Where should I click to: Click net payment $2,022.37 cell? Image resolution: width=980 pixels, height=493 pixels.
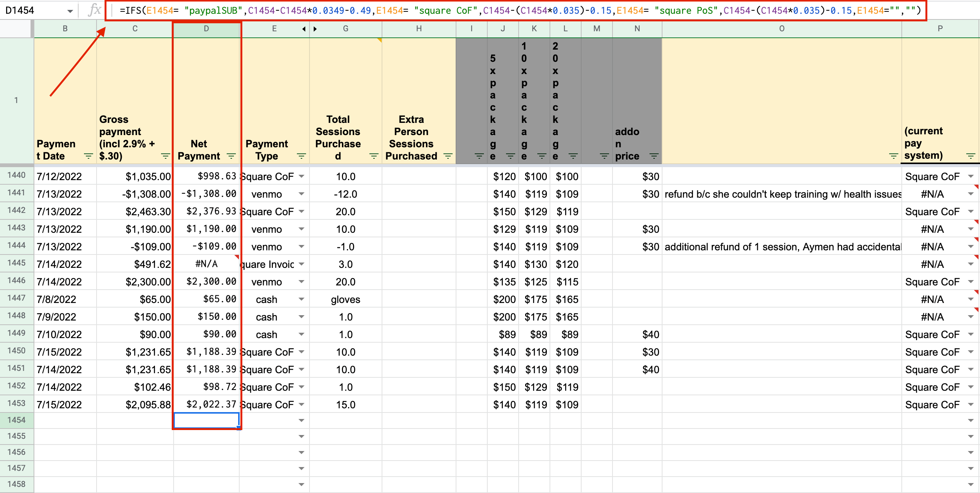pos(206,404)
